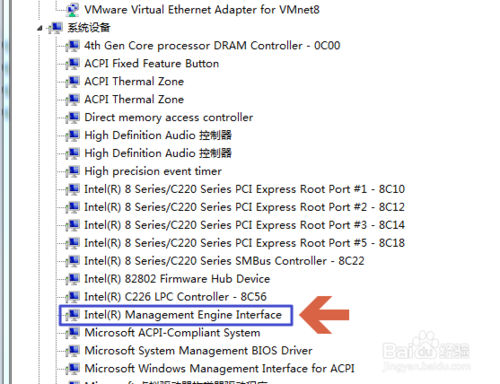Viewport: 500px width, 384px height.
Task: Select Microsoft Windows Management Interface for ACPI
Action: click(x=219, y=369)
